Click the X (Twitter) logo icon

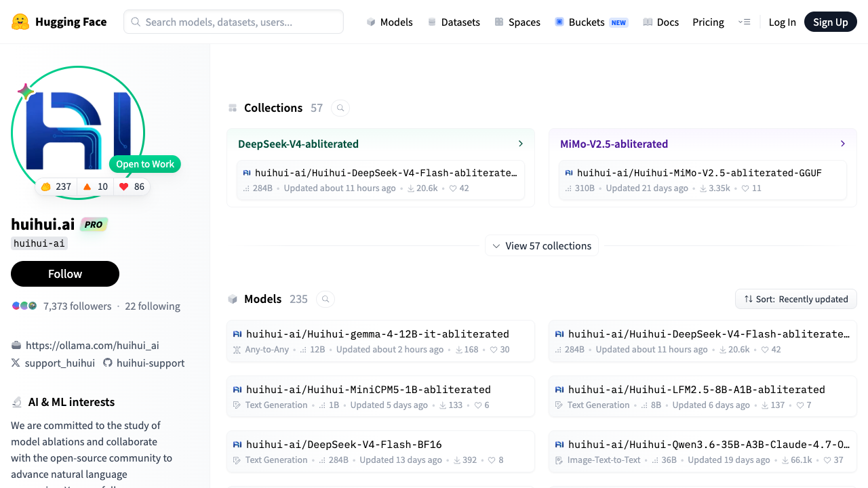click(x=16, y=363)
